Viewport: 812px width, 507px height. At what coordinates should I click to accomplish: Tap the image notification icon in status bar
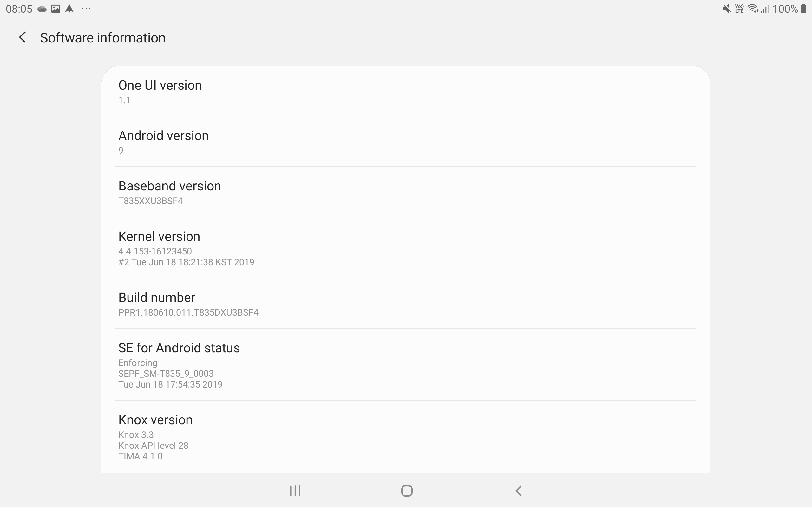point(56,9)
